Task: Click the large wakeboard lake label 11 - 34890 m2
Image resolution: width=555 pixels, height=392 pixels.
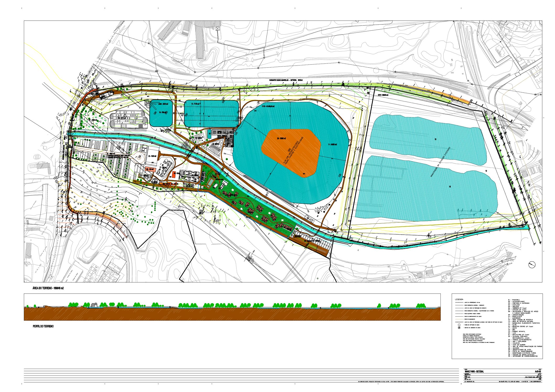Action: pyautogui.click(x=332, y=144)
